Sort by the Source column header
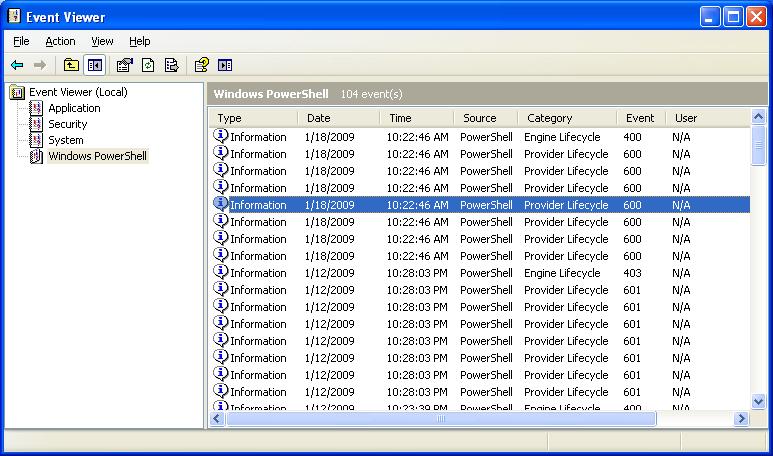773x456 pixels. tap(486, 118)
